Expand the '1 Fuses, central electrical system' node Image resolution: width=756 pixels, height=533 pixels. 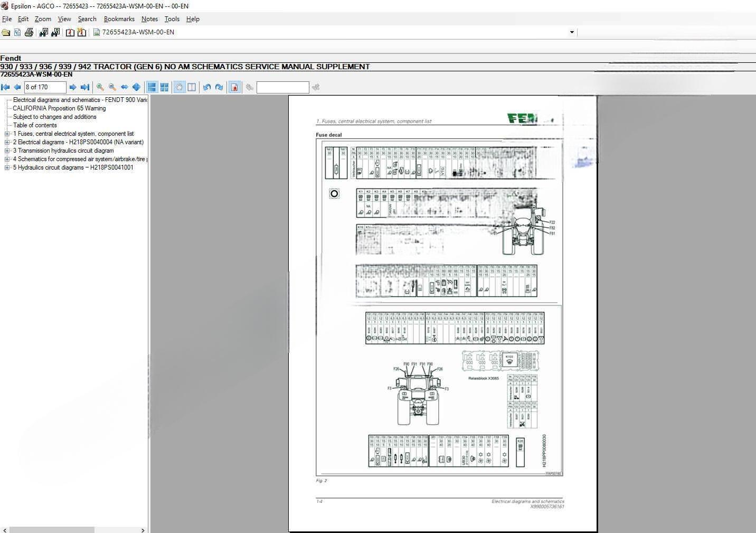(7, 134)
